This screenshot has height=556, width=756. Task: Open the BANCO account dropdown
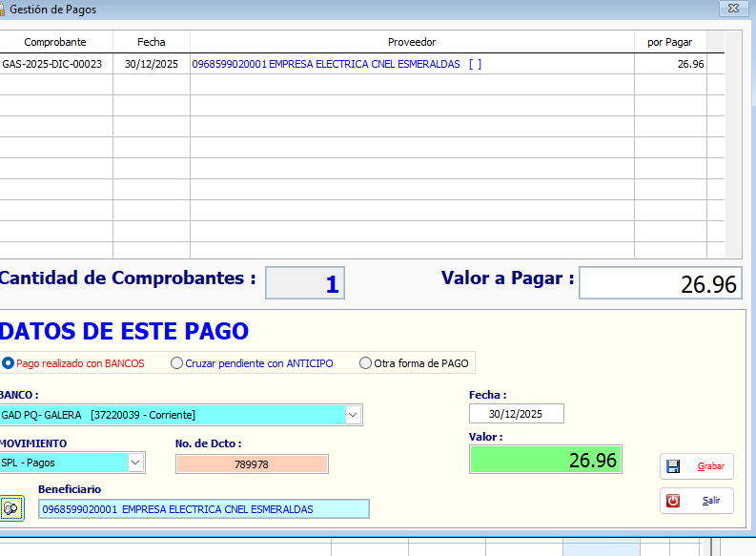point(353,415)
